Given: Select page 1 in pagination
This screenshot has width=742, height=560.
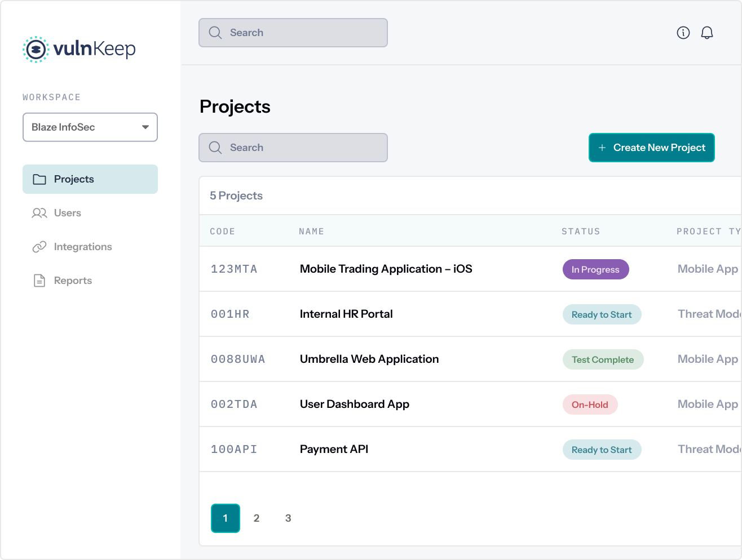Looking at the screenshot, I should pyautogui.click(x=226, y=518).
